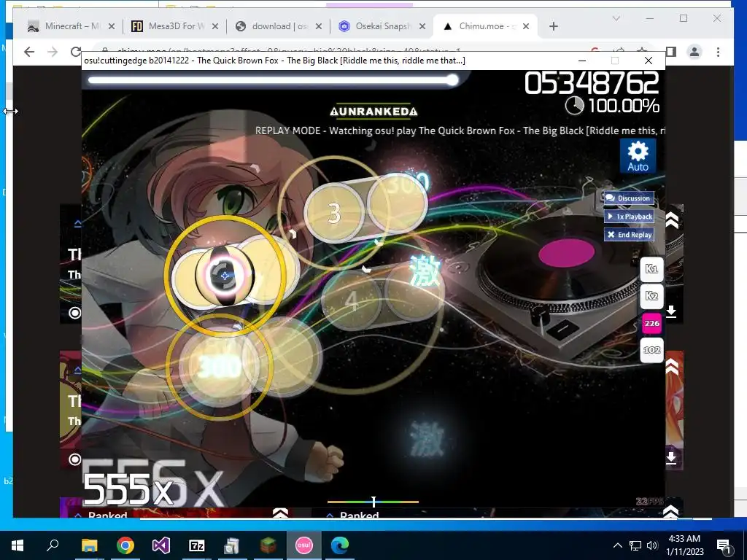
Task: Go forward in the browser
Action: [x=53, y=52]
